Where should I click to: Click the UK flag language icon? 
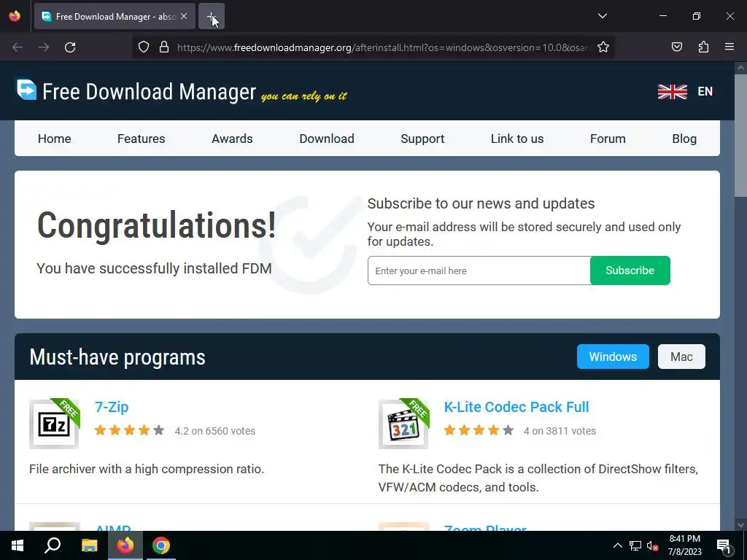pos(672,91)
